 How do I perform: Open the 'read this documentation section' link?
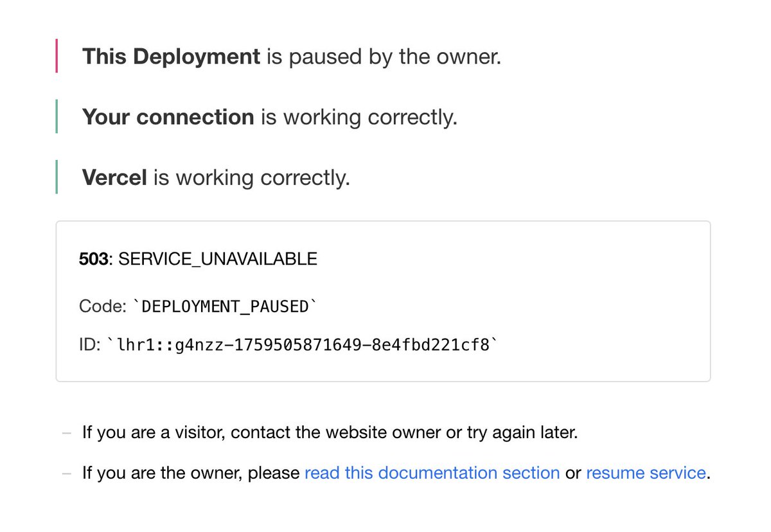(432, 474)
